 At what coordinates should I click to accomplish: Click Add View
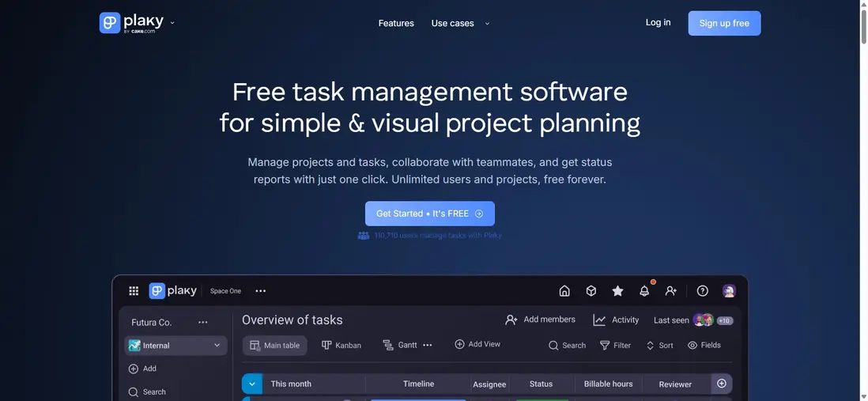pos(477,345)
